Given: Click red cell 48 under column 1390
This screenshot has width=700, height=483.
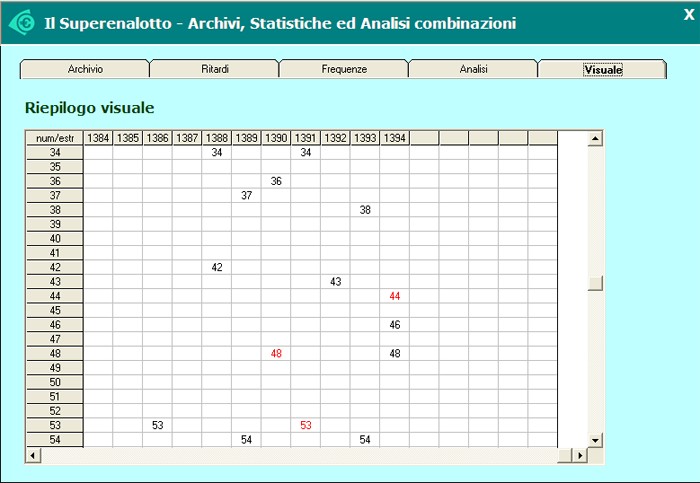Looking at the screenshot, I should click(276, 354).
